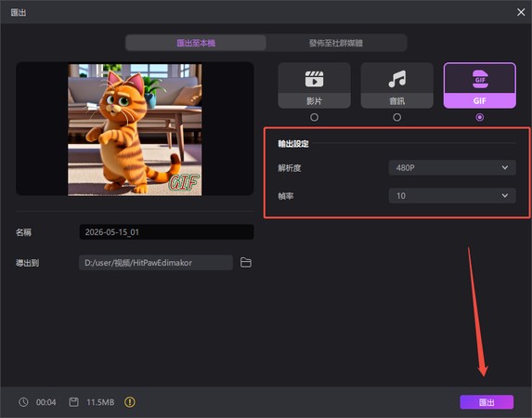Click the disk file size icon
The width and height of the screenshot is (532, 418).
pos(73,402)
